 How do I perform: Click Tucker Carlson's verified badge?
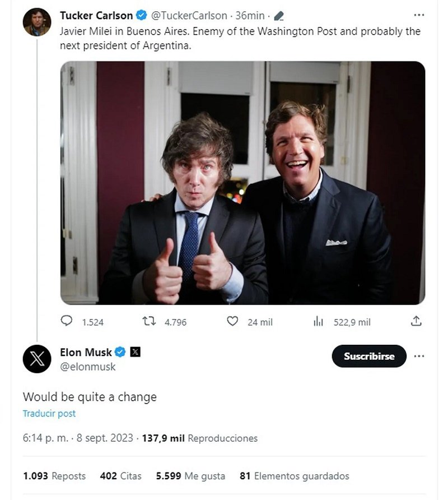coord(142,16)
